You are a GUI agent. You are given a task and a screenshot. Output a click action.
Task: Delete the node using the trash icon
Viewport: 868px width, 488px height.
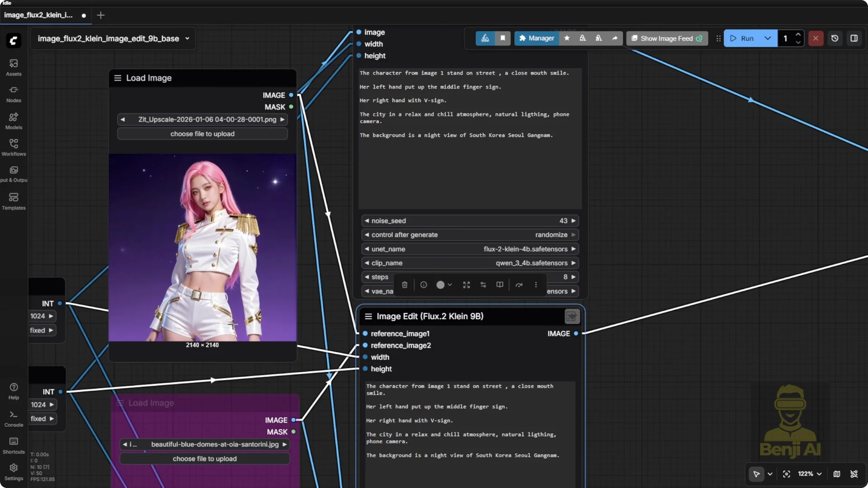[405, 285]
